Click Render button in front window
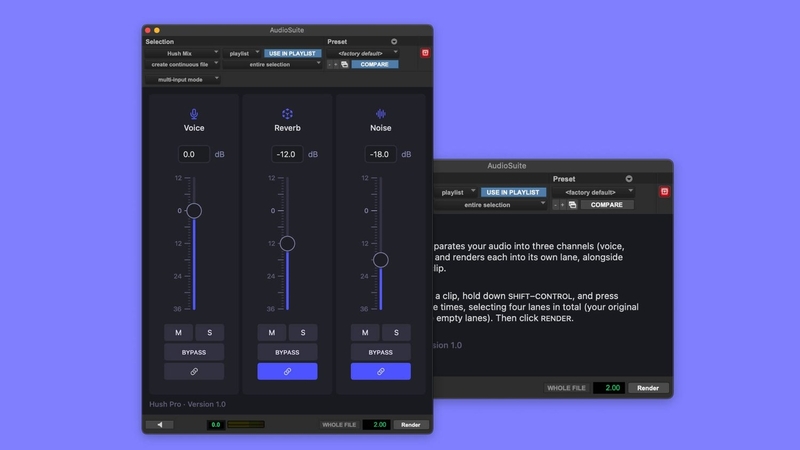Image resolution: width=800 pixels, height=450 pixels. pyautogui.click(x=411, y=424)
